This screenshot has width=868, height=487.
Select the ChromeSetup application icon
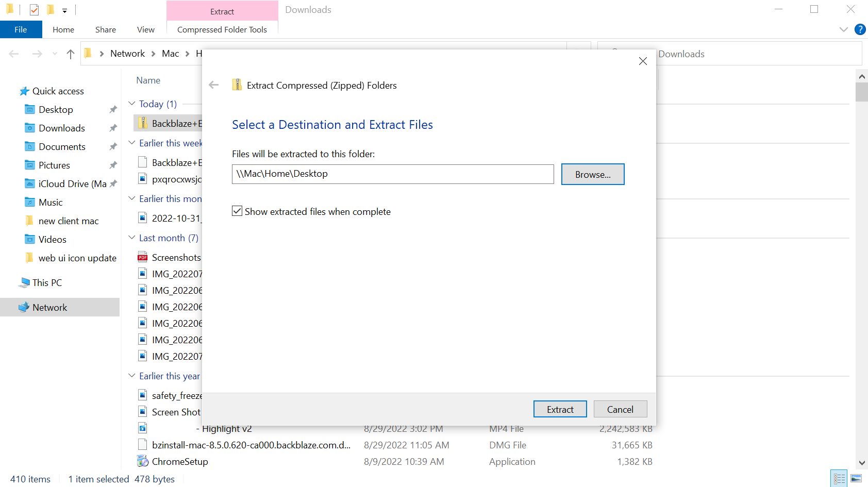coord(143,461)
